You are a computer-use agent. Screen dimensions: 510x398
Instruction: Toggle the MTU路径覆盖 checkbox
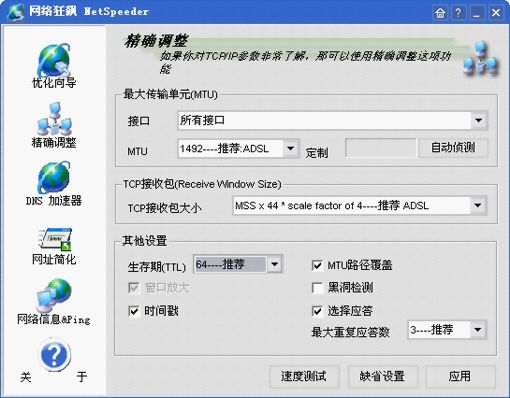[317, 266]
